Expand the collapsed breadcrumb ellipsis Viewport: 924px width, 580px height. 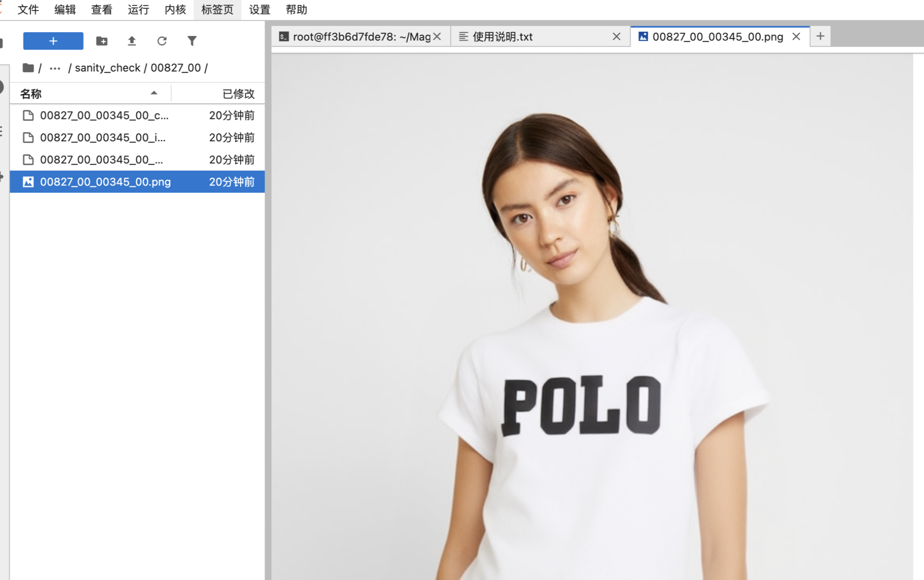[55, 68]
